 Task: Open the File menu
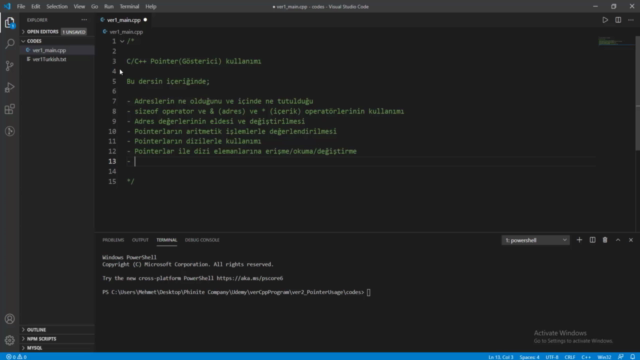click(x=21, y=7)
